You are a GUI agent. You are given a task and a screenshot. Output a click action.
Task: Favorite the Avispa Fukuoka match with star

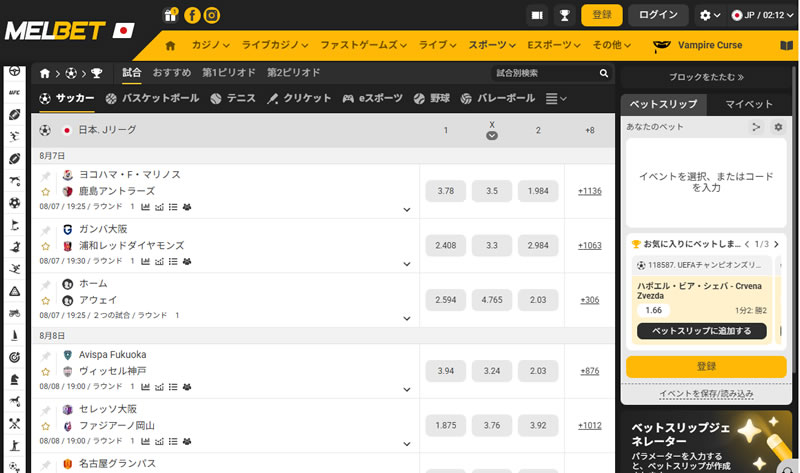coord(45,372)
